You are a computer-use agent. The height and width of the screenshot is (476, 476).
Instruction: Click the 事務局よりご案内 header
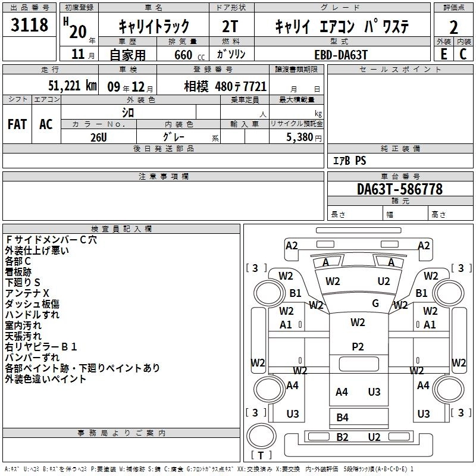[x=121, y=433]
